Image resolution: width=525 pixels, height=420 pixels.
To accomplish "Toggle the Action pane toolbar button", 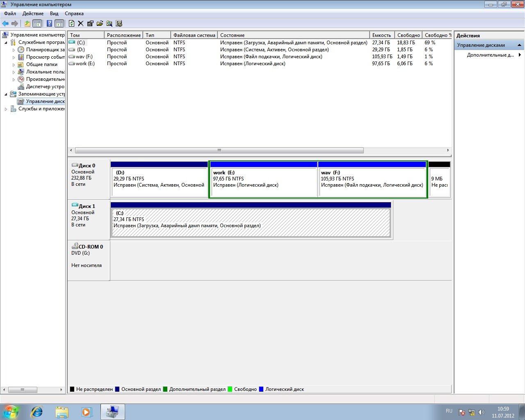I will pos(59,23).
